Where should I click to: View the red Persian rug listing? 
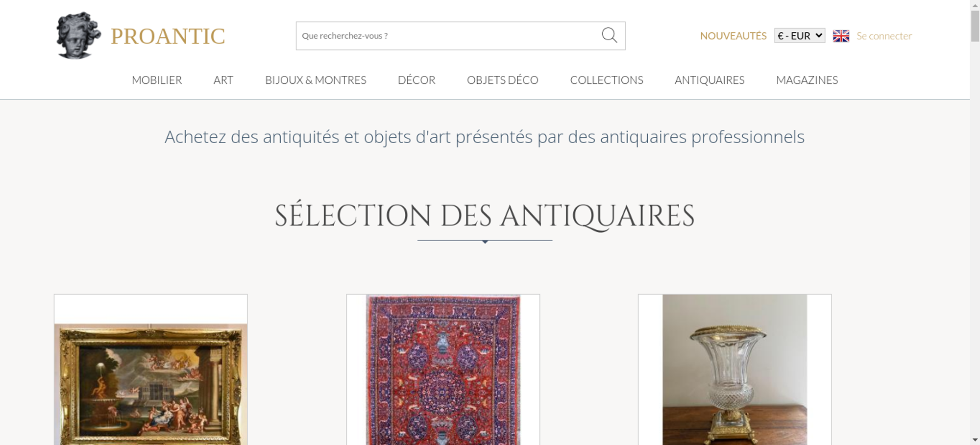click(443, 372)
